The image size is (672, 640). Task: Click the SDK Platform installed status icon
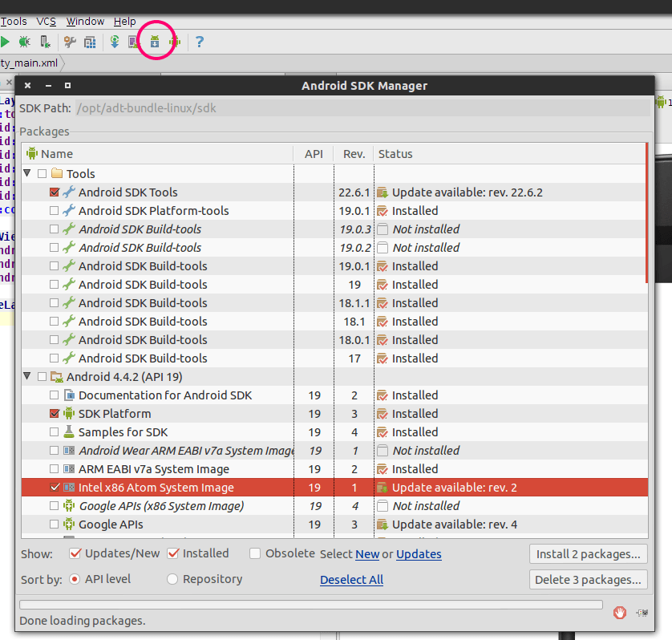pyautogui.click(x=383, y=414)
